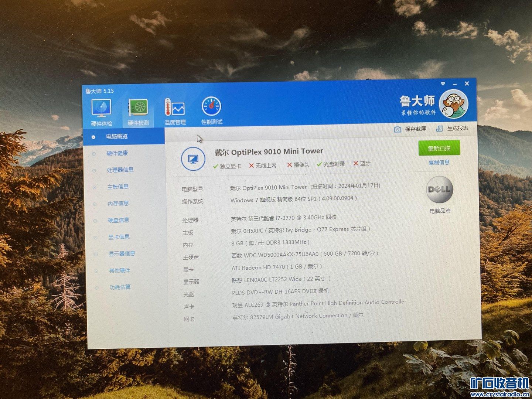The height and width of the screenshot is (399, 532).
Task: Open 显卡信息 sidebar item
Action: pos(119,237)
